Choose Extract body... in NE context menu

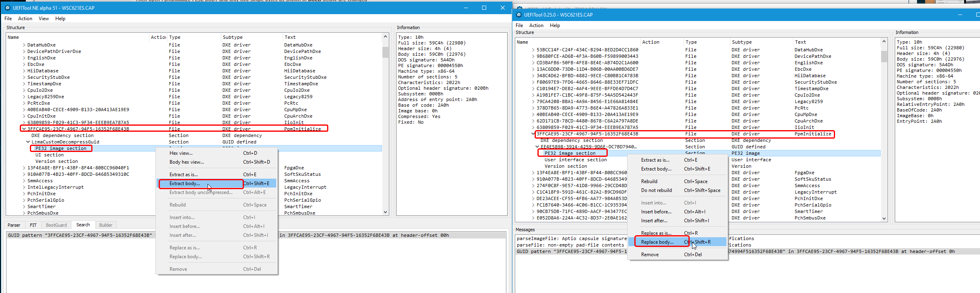217,183
